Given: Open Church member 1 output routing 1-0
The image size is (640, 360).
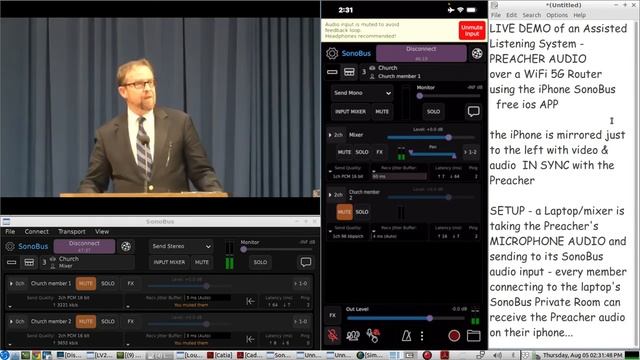Looking at the screenshot, I should [x=300, y=283].
